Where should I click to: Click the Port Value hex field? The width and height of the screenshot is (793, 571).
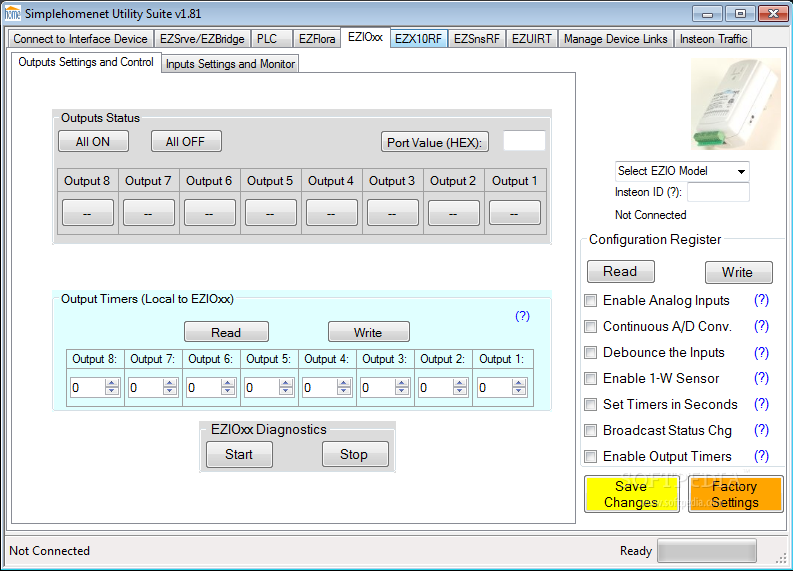pyautogui.click(x=524, y=141)
